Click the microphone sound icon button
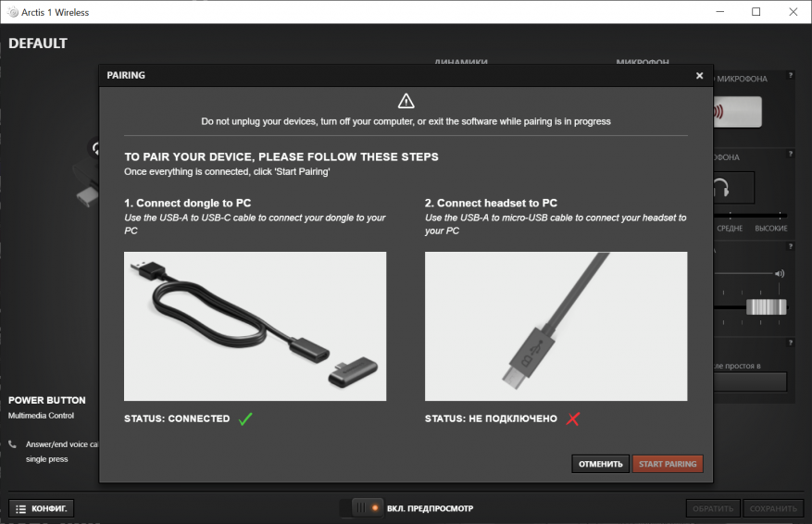The width and height of the screenshot is (812, 524). [737, 112]
